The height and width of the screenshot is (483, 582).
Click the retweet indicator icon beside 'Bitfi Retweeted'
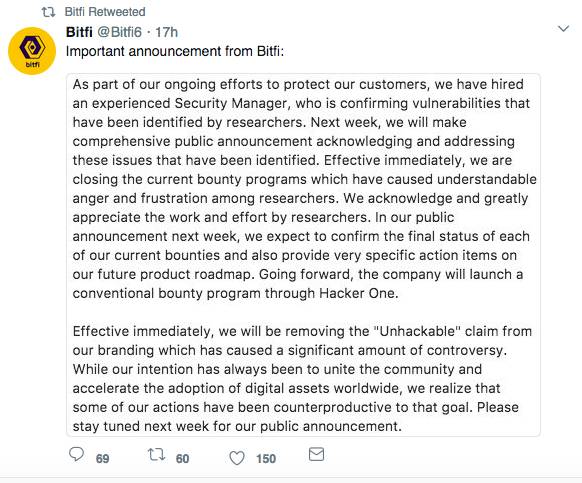click(x=48, y=12)
